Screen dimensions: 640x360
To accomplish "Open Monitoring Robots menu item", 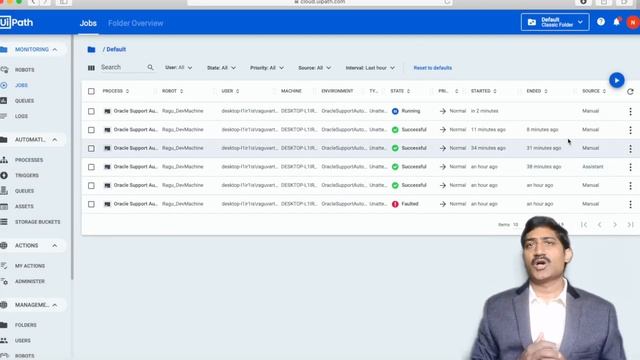I will (24, 70).
